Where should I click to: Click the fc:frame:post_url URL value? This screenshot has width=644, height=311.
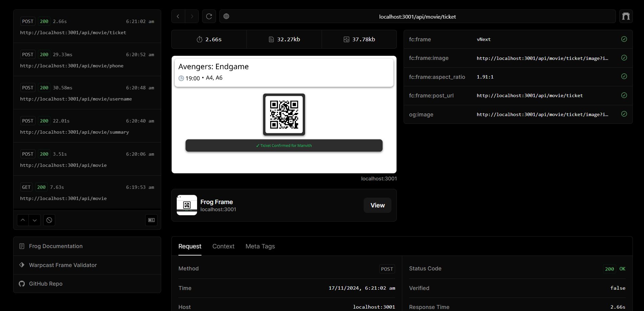click(530, 95)
